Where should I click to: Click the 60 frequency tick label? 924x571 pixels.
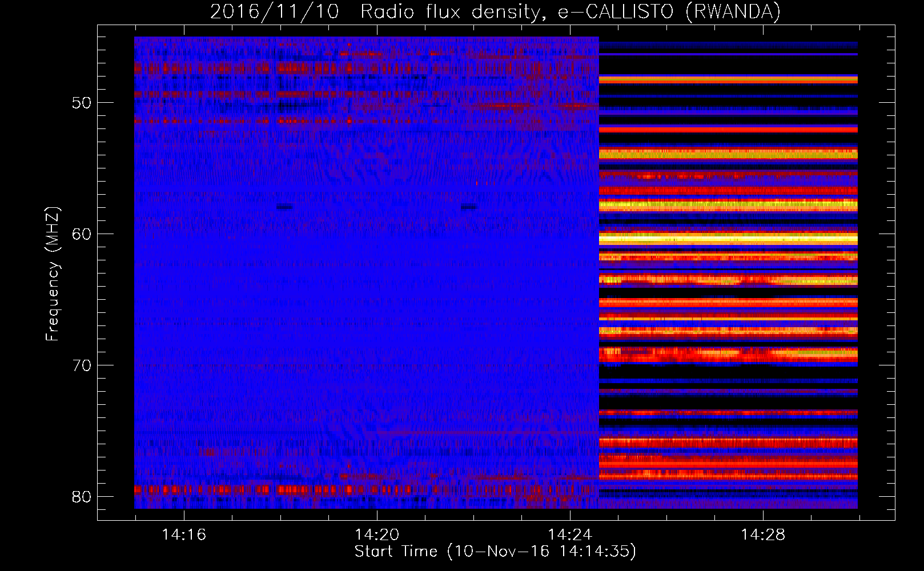click(x=82, y=234)
